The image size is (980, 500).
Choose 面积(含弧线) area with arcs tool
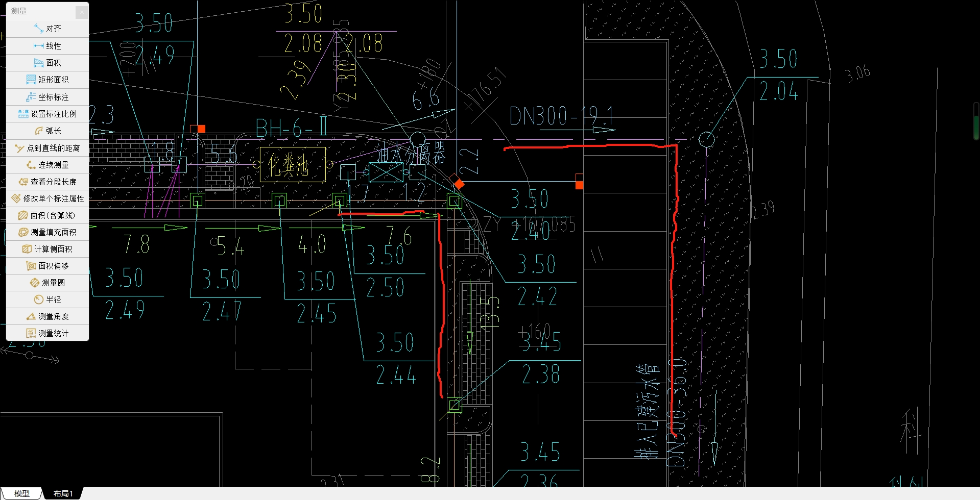click(47, 215)
